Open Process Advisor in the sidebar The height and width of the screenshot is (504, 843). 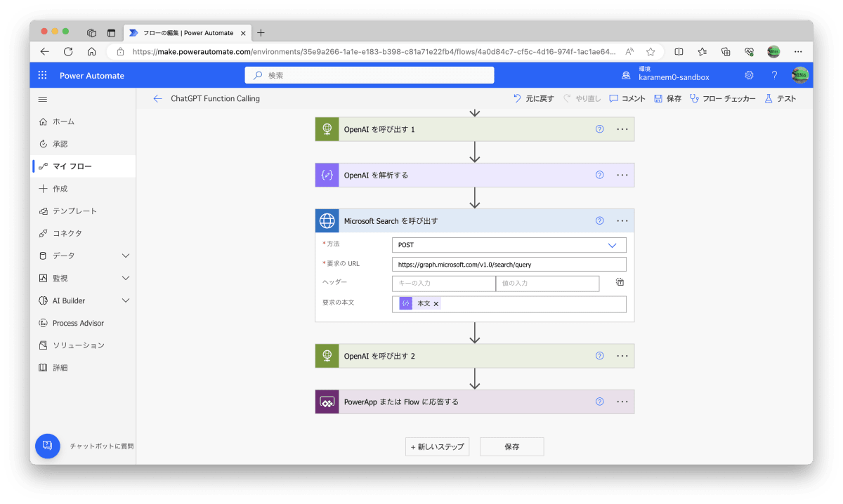coord(83,323)
